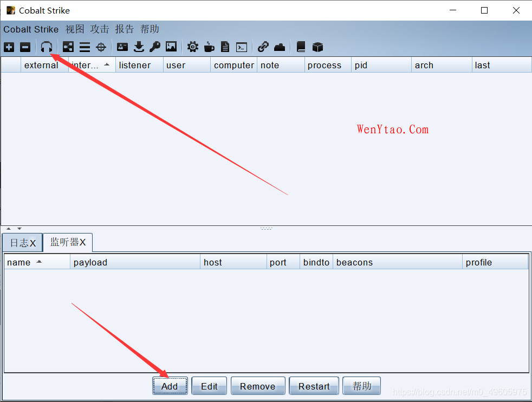Sort listeners by name column header
532x402 pixels.
37,262
